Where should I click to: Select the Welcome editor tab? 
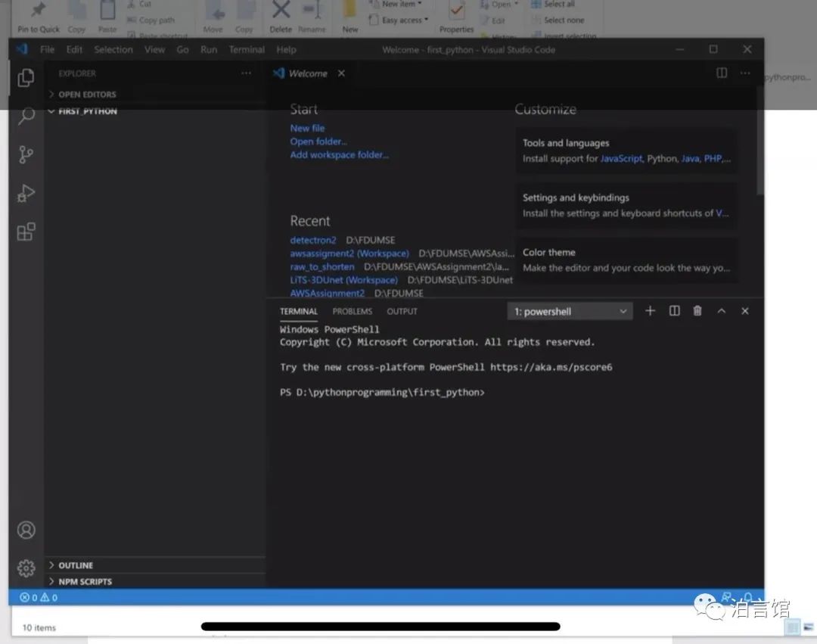point(308,73)
